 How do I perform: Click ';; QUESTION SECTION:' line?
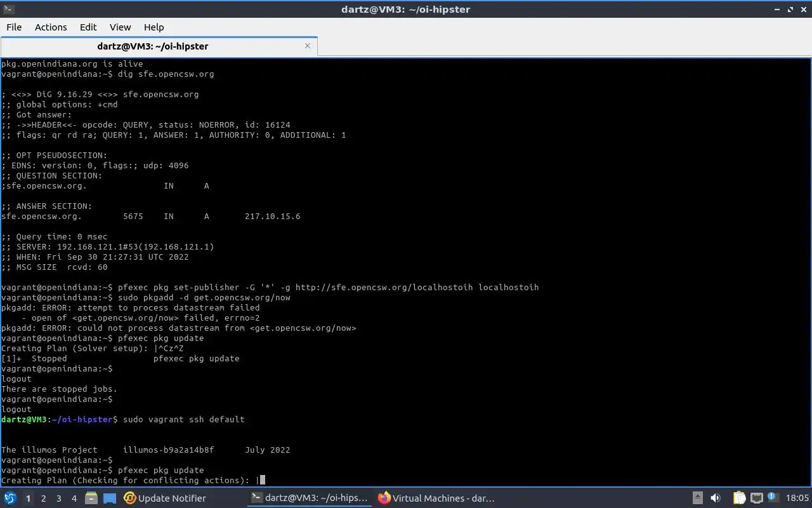[51, 175]
